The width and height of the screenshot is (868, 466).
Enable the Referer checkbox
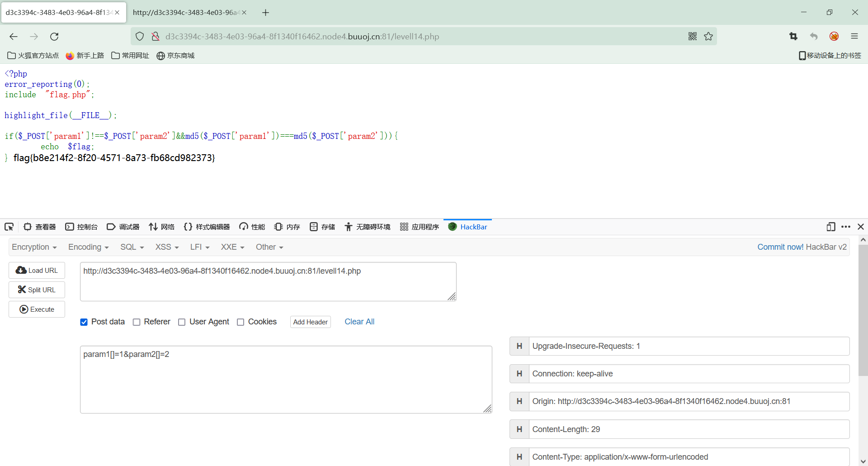(136, 322)
